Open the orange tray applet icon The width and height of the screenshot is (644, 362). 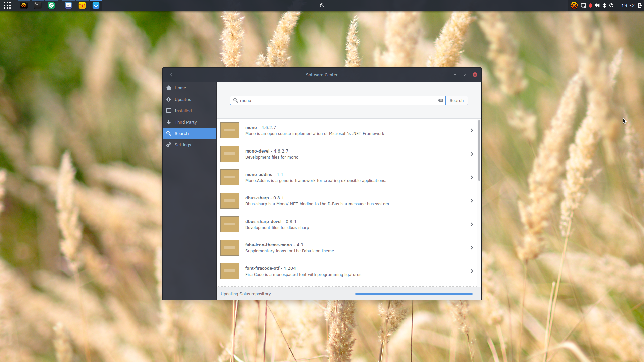click(574, 5)
